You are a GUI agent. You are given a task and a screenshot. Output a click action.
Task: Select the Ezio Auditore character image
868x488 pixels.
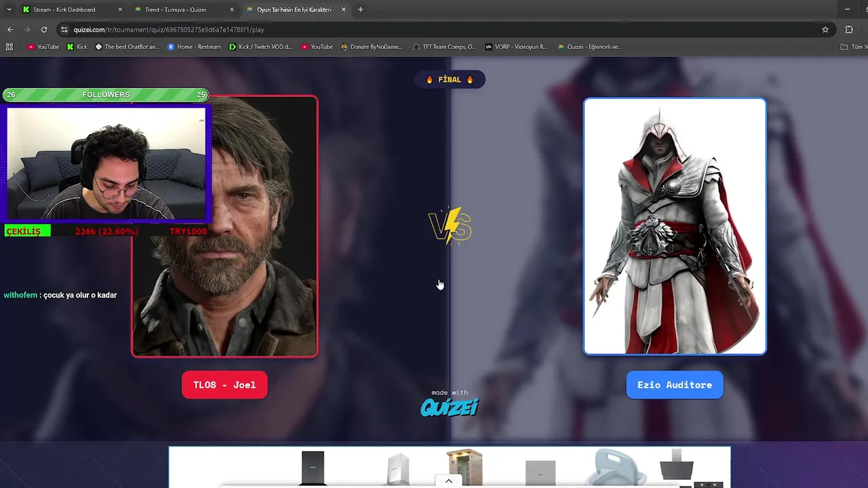pos(675,226)
